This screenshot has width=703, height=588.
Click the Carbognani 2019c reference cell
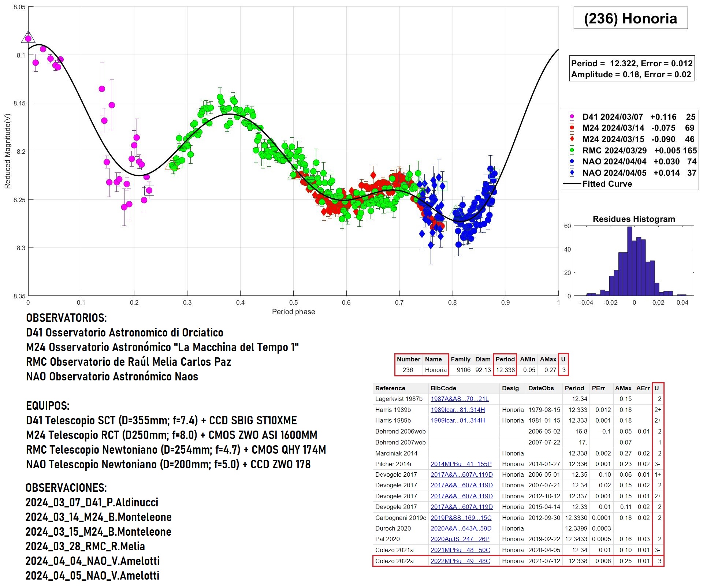[401, 518]
